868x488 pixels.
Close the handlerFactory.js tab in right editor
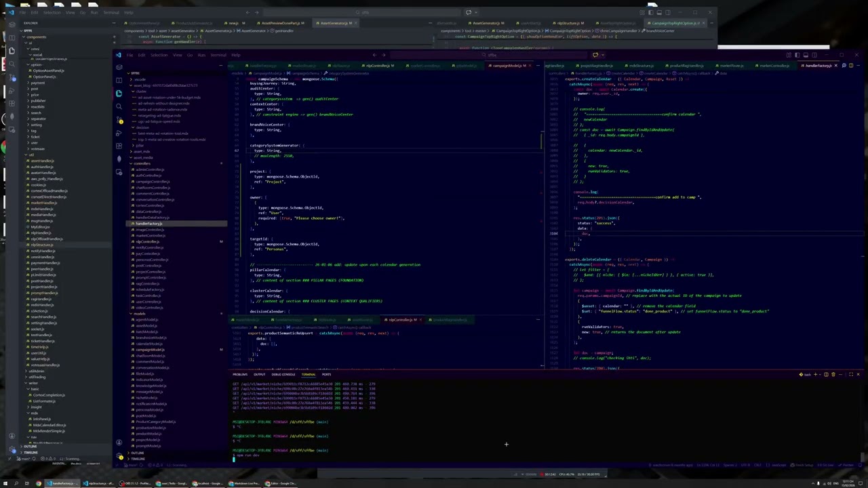[x=835, y=66]
